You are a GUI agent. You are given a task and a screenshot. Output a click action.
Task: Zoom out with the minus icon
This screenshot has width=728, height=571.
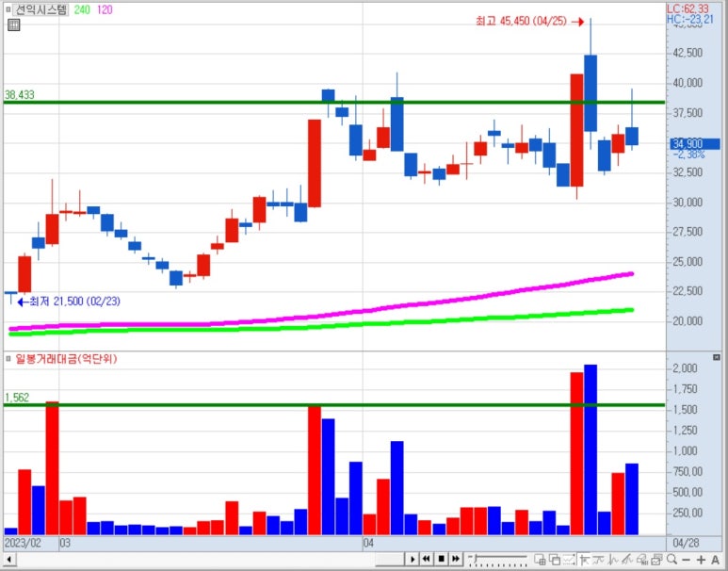coord(687,560)
